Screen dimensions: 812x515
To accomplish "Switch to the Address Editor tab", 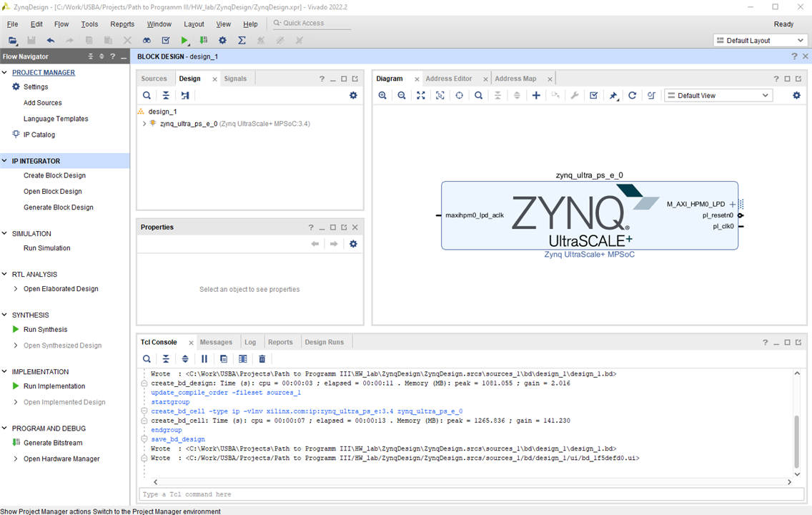I will coord(448,79).
